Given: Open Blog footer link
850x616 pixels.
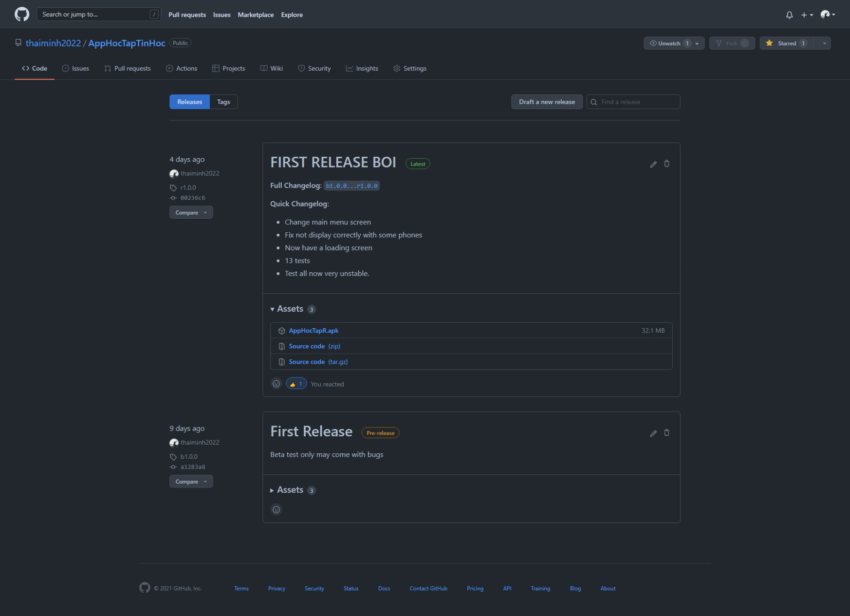Looking at the screenshot, I should pos(575,588).
